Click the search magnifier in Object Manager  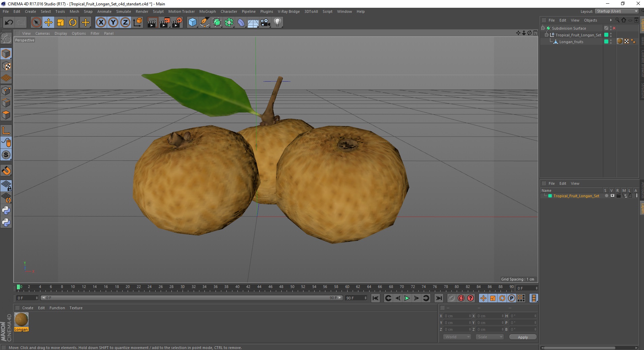click(617, 20)
